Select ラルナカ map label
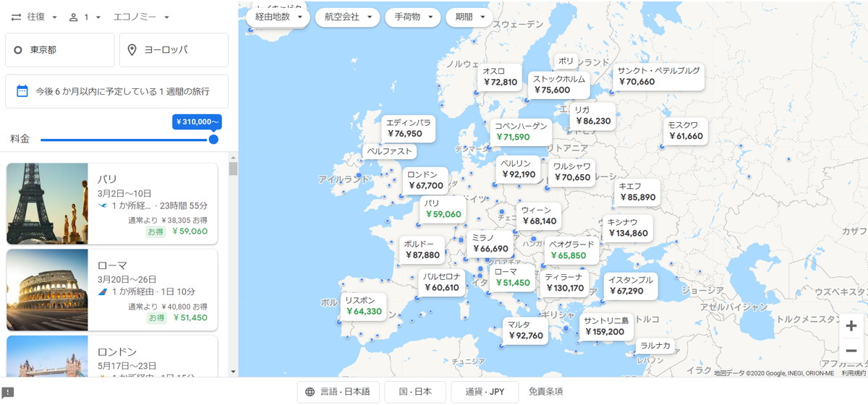The image size is (868, 405). [655, 346]
